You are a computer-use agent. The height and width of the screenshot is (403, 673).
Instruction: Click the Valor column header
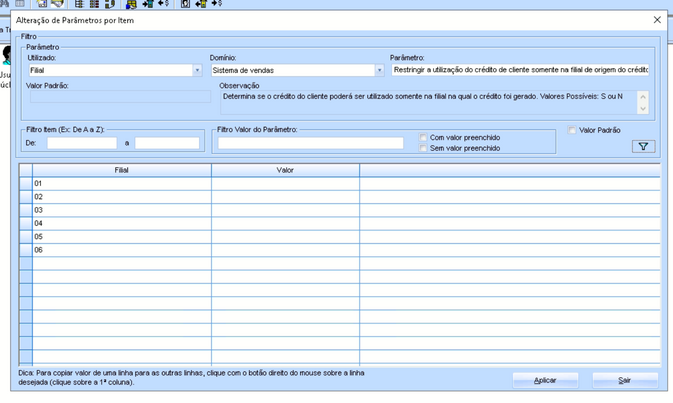285,170
